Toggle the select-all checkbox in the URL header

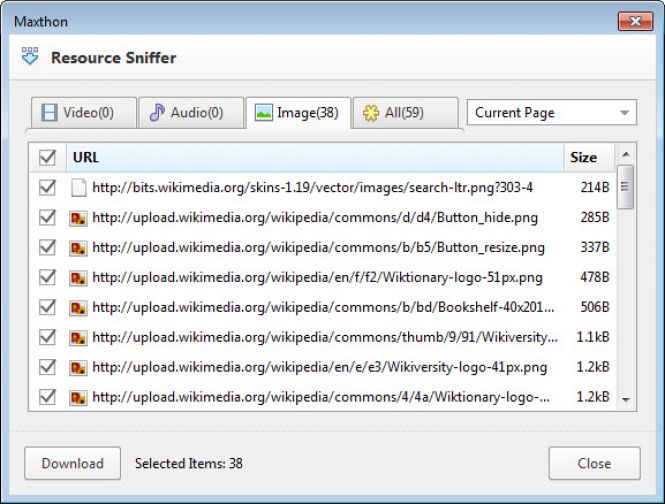click(47, 157)
